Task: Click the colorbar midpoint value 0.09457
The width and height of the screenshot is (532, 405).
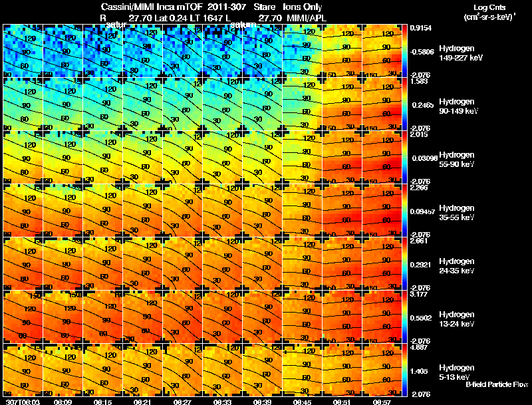Action: (422, 211)
